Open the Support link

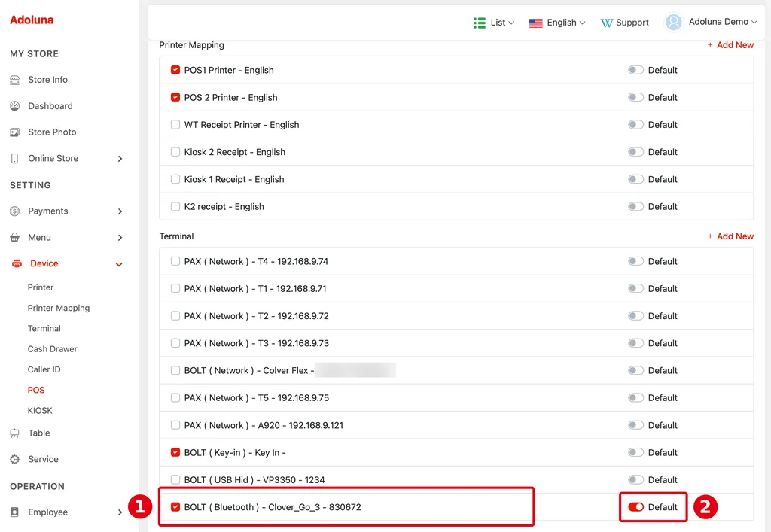pos(624,23)
